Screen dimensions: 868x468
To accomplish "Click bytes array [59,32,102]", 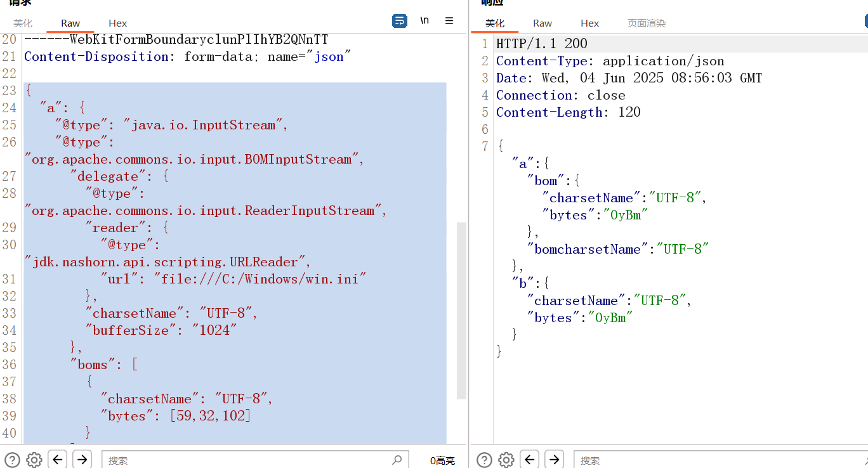I will pyautogui.click(x=211, y=416).
